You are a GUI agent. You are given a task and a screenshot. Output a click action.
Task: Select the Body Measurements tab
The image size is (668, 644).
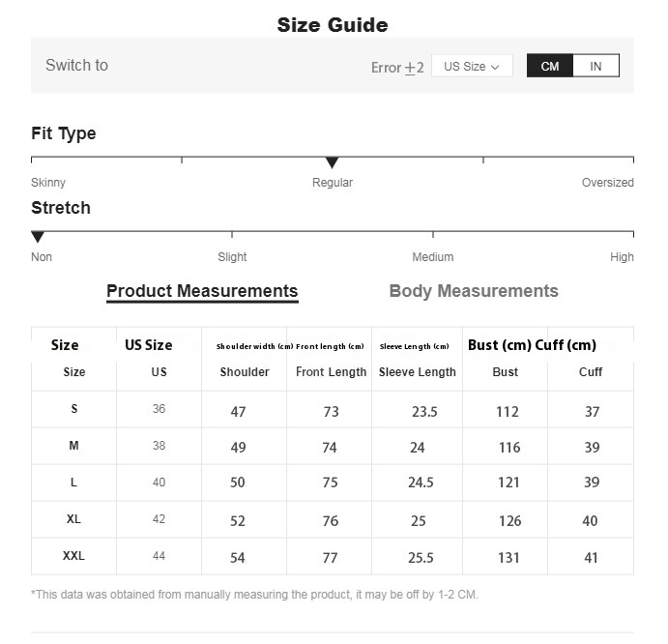coord(474,291)
